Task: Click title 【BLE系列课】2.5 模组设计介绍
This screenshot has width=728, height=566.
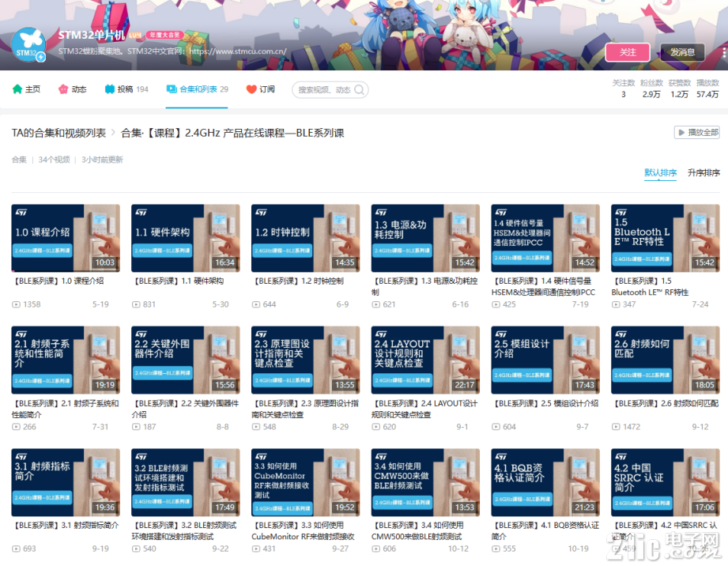Action: tap(545, 403)
